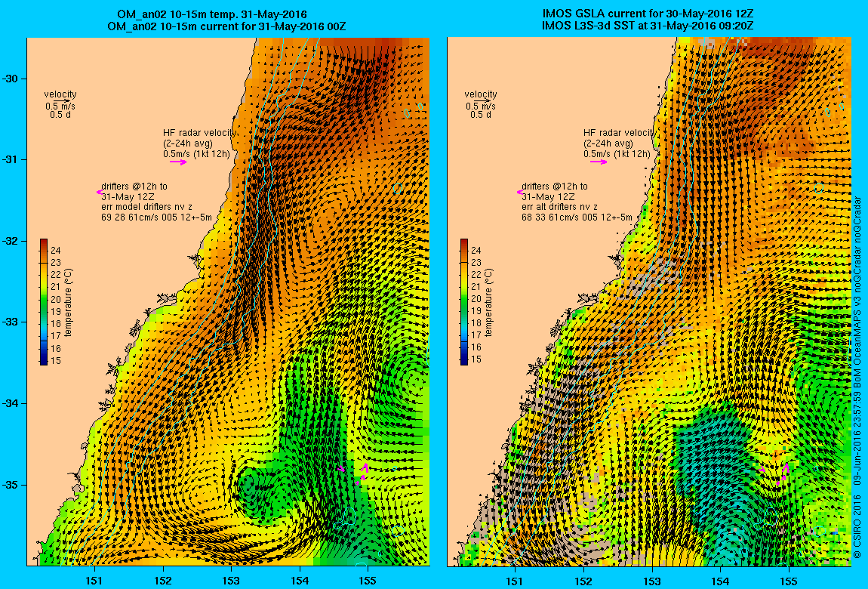This screenshot has height=589, width=868.
Task: Click title 'IMOS GSLA current for 30-May-2016 12Z'
Action: 648,14
